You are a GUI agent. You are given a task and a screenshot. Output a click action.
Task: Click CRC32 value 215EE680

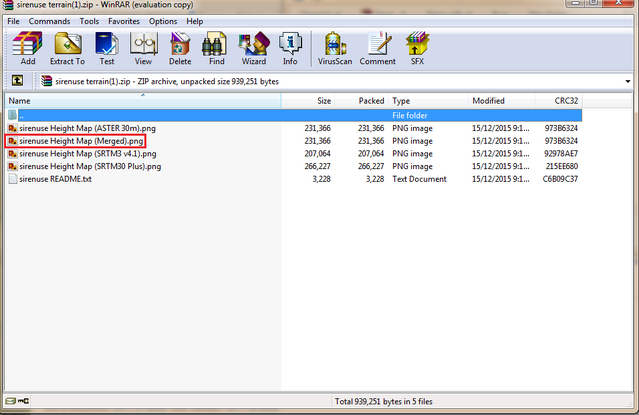(562, 166)
